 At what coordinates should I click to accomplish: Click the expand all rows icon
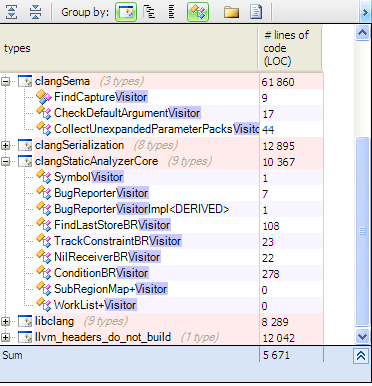[12, 12]
